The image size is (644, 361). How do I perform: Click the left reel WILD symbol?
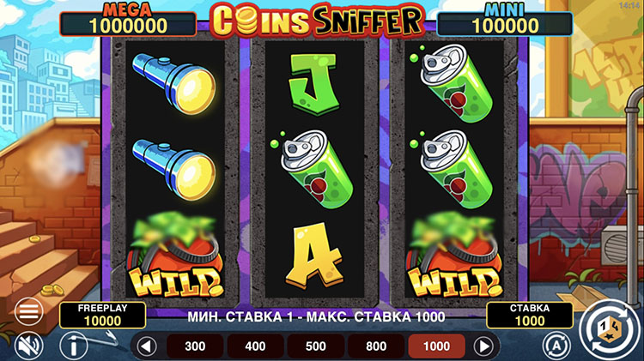pos(175,256)
